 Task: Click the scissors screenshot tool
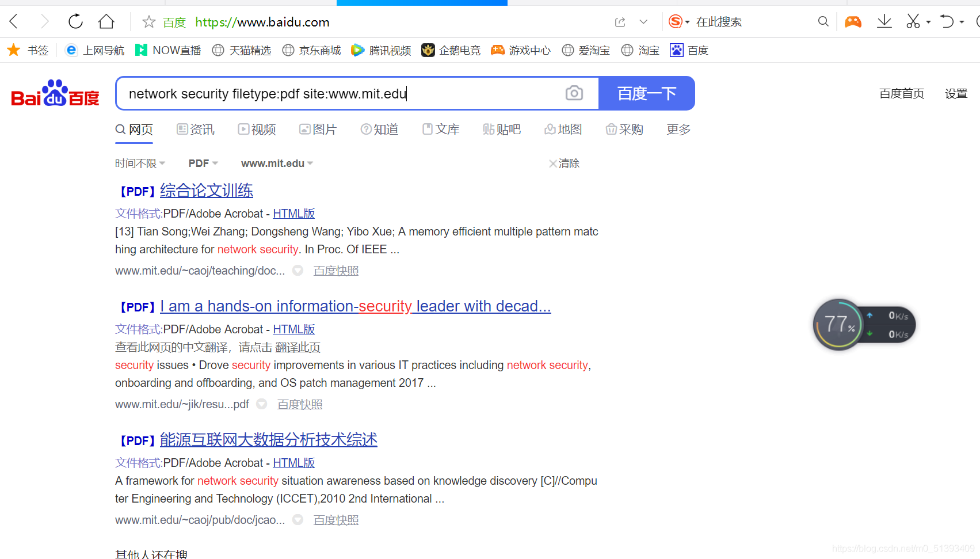[913, 22]
